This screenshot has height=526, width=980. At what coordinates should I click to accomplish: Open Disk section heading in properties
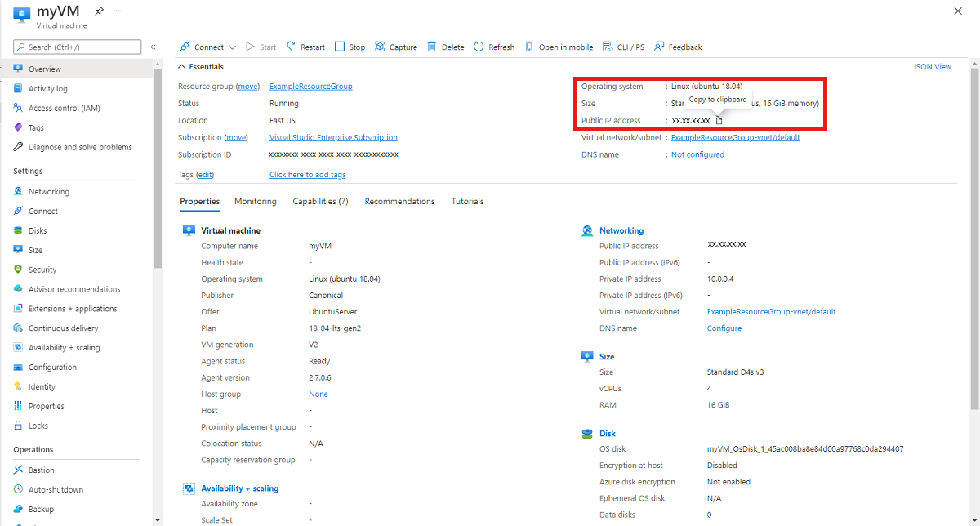click(x=608, y=434)
